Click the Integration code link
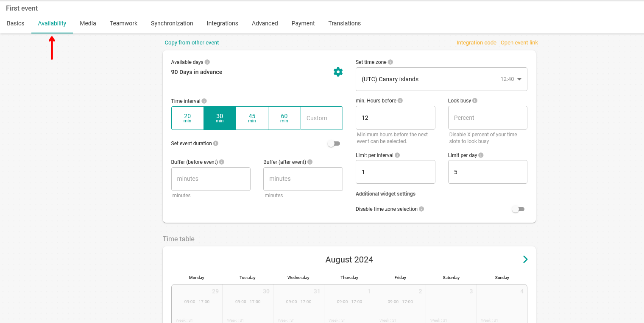Image resolution: width=644 pixels, height=323 pixels. 477,43
